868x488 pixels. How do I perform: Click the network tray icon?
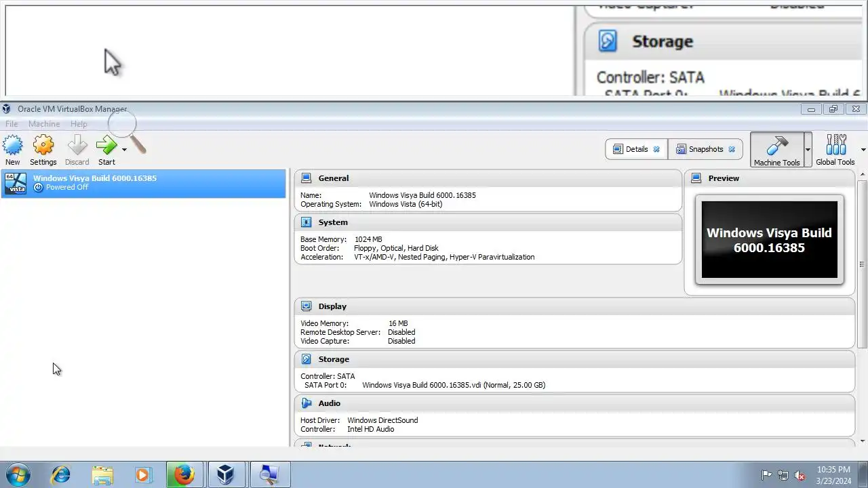pos(783,475)
